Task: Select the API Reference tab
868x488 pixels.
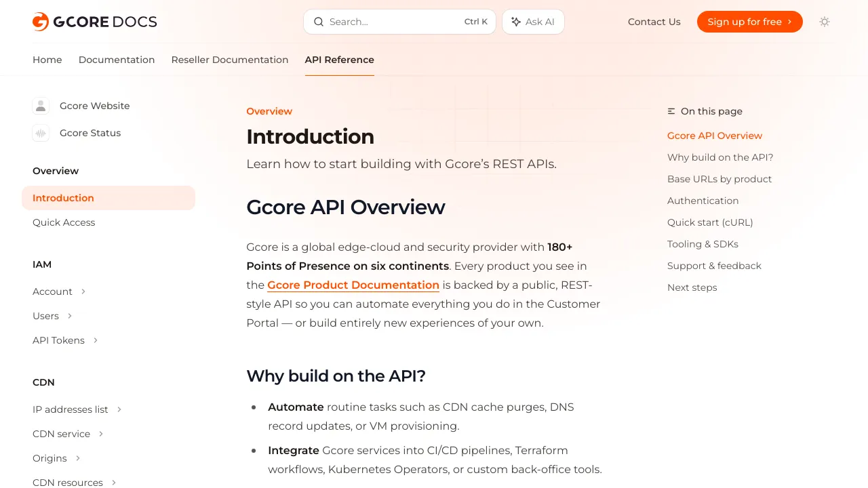Action: point(340,60)
